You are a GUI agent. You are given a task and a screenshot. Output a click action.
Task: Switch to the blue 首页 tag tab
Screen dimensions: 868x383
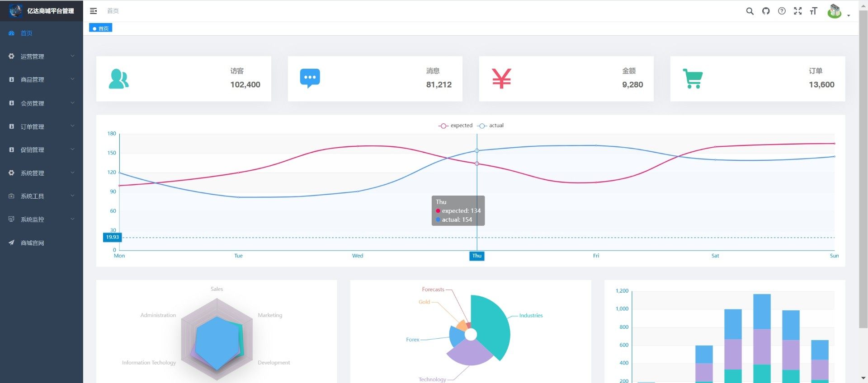100,28
